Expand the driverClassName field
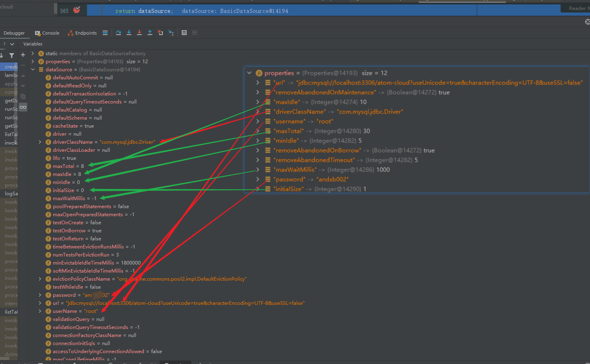This screenshot has width=590, height=364. (40, 142)
